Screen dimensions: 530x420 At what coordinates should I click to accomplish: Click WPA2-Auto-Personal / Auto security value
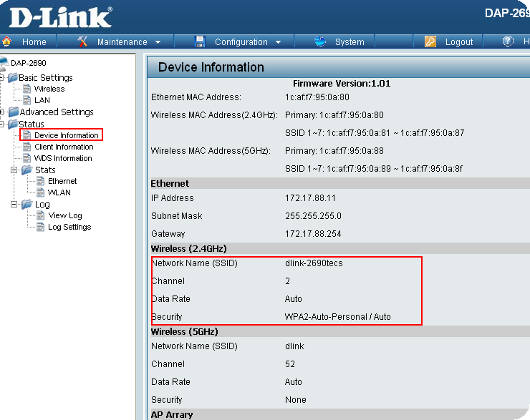pyautogui.click(x=337, y=317)
